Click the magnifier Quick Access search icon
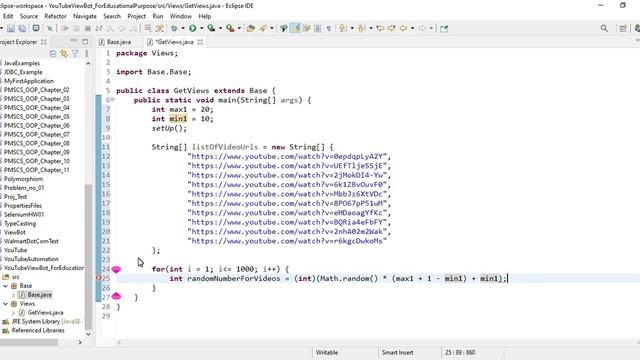 [x=604, y=28]
